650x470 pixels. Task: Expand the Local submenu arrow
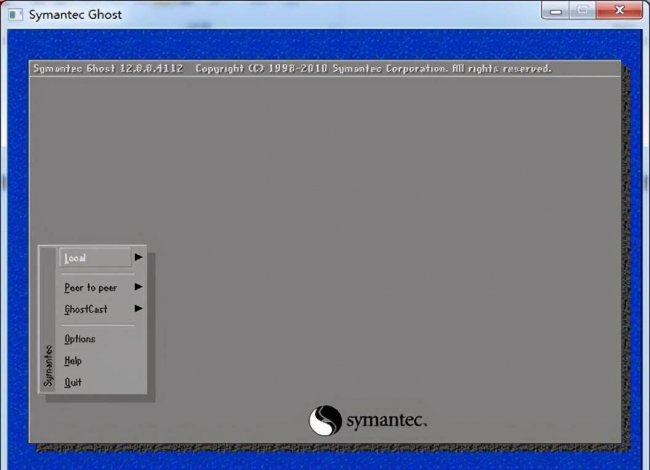(138, 257)
